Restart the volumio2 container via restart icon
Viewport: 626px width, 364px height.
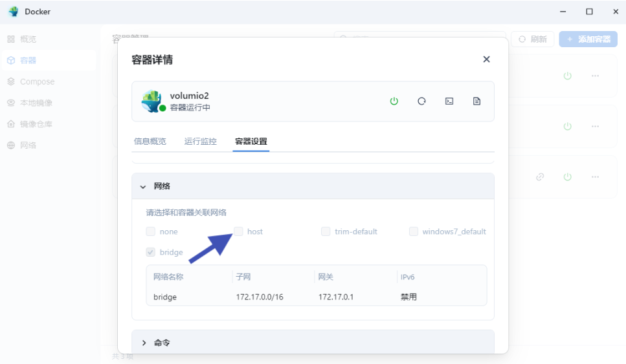pos(421,102)
